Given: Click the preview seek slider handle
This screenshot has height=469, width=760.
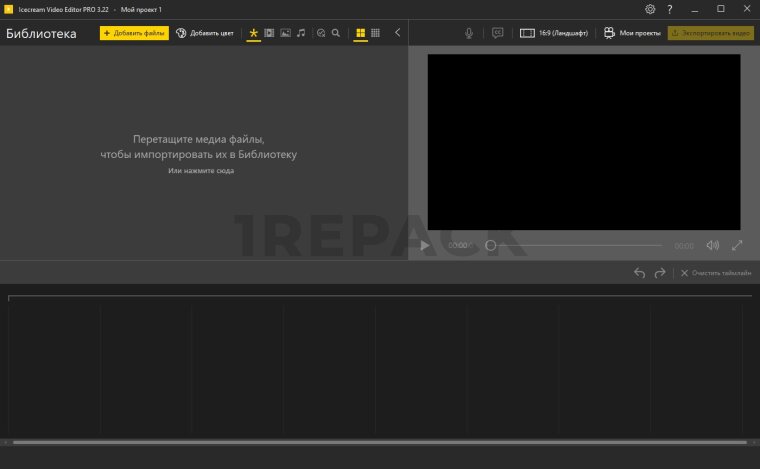Looking at the screenshot, I should 490,245.
